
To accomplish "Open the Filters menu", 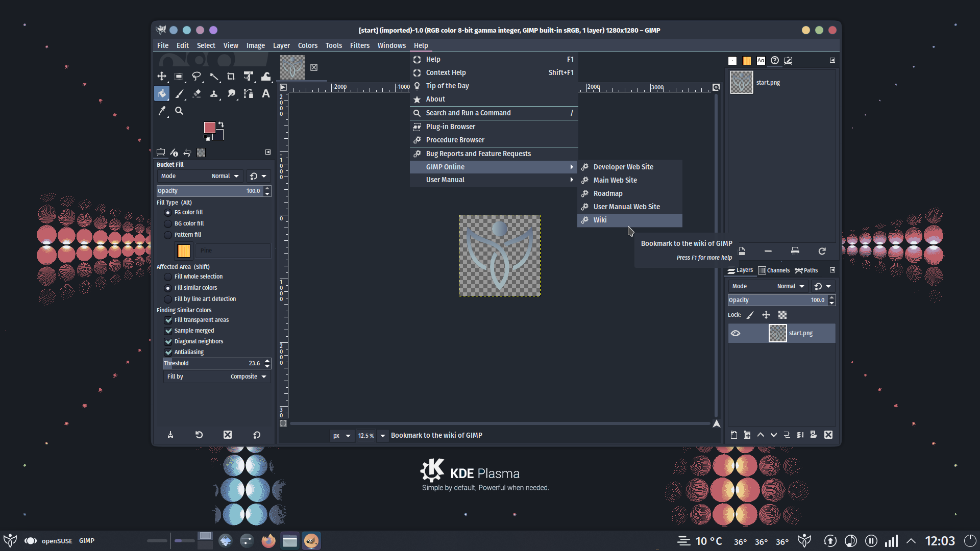I will click(360, 45).
